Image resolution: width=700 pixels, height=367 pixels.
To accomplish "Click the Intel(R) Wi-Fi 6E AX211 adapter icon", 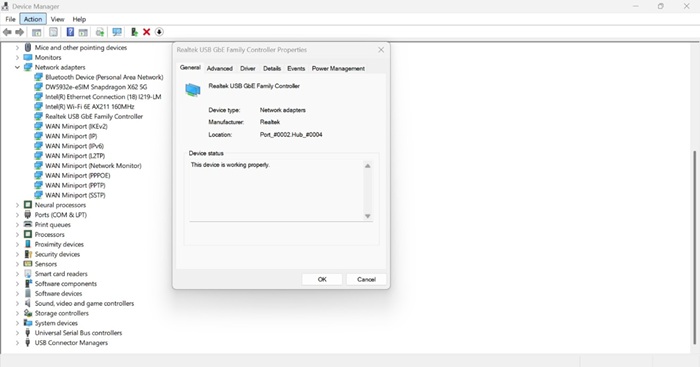I will [38, 106].
